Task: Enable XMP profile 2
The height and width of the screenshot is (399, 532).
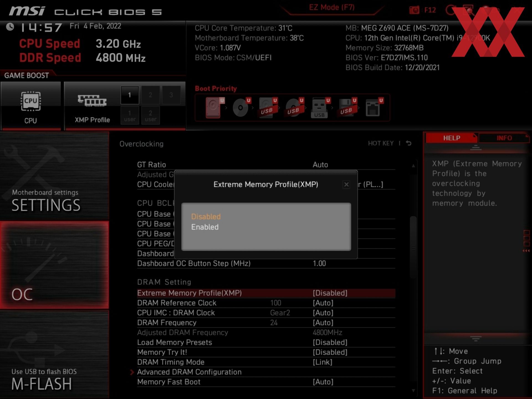Action: [x=150, y=95]
